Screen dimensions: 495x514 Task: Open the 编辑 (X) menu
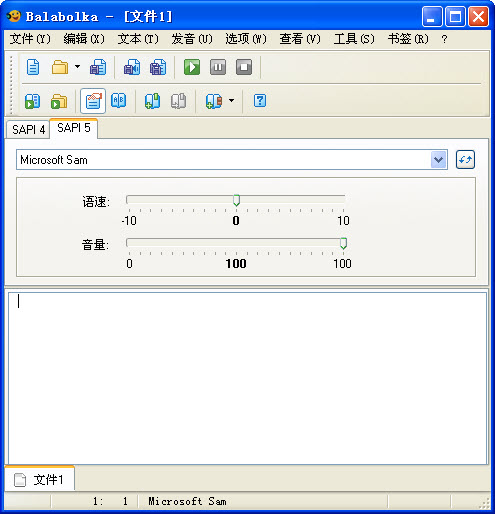(84, 39)
